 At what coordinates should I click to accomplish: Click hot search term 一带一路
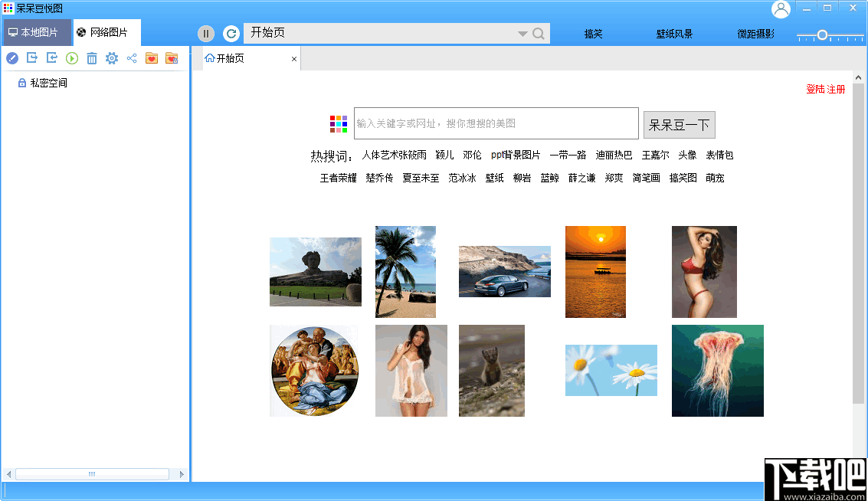click(x=568, y=155)
